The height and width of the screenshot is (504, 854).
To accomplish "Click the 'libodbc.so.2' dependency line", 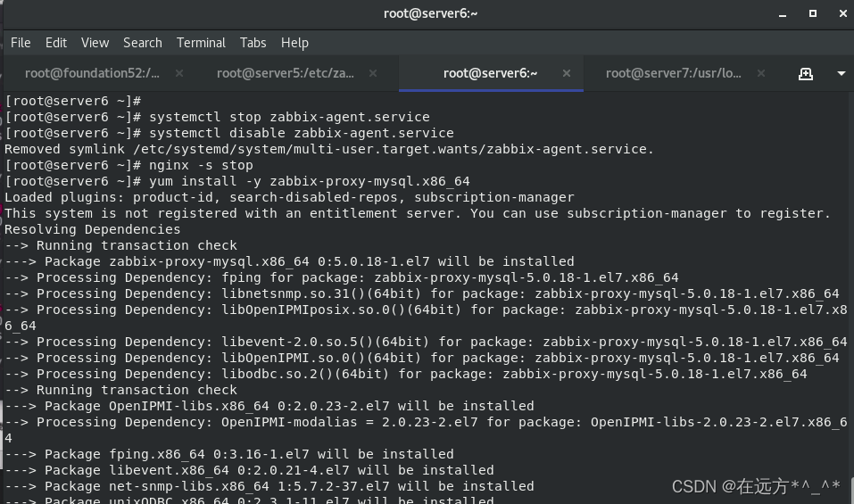I will [x=406, y=374].
